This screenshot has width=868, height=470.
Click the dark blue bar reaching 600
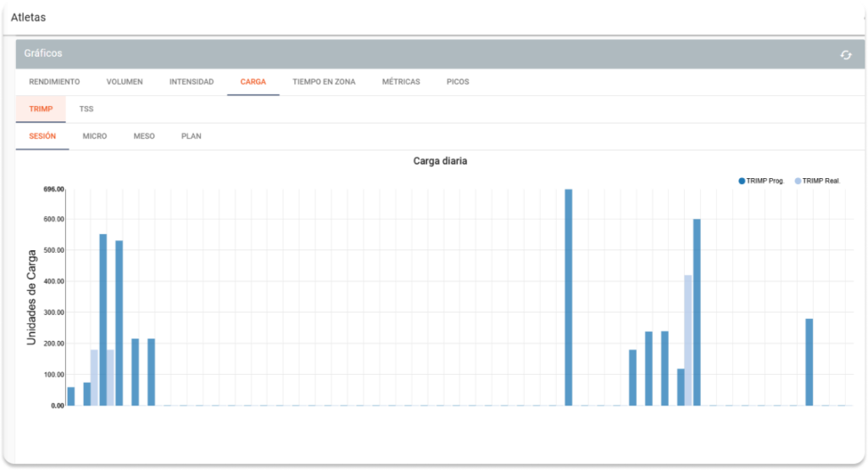697,312
